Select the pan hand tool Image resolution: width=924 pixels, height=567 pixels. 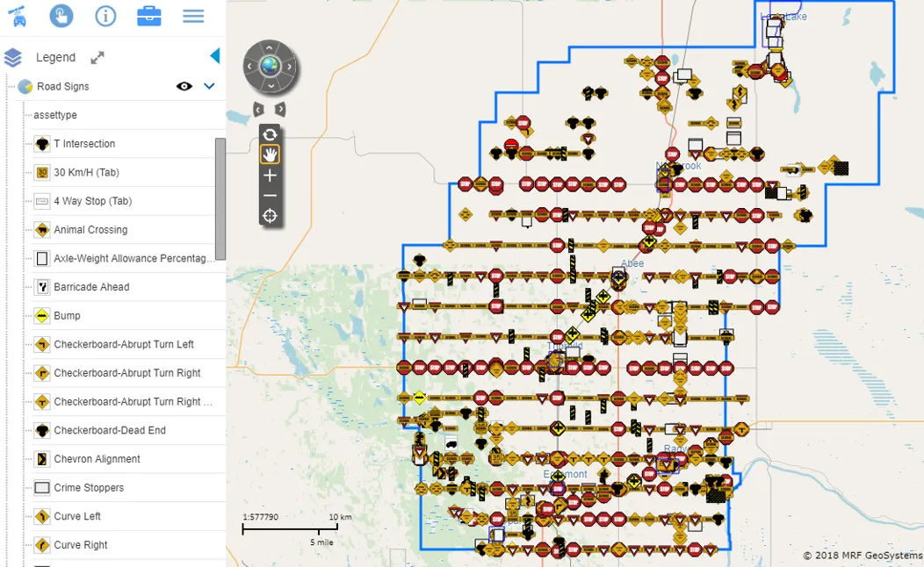point(270,154)
